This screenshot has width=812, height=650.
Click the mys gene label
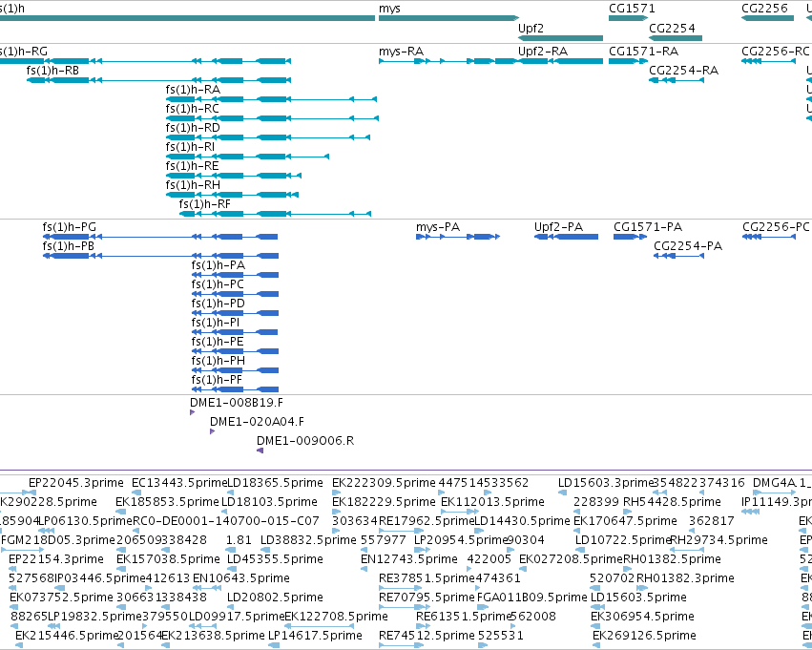point(389,9)
